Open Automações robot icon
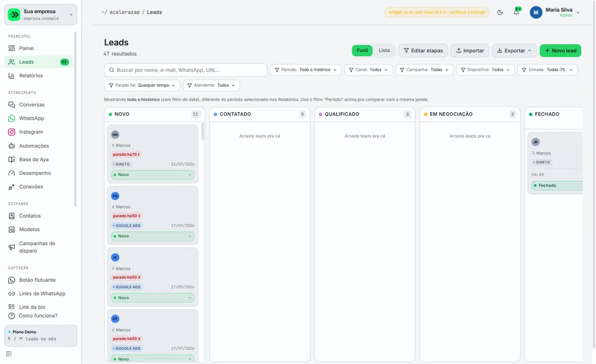This screenshot has width=596, height=364. pyautogui.click(x=12, y=146)
